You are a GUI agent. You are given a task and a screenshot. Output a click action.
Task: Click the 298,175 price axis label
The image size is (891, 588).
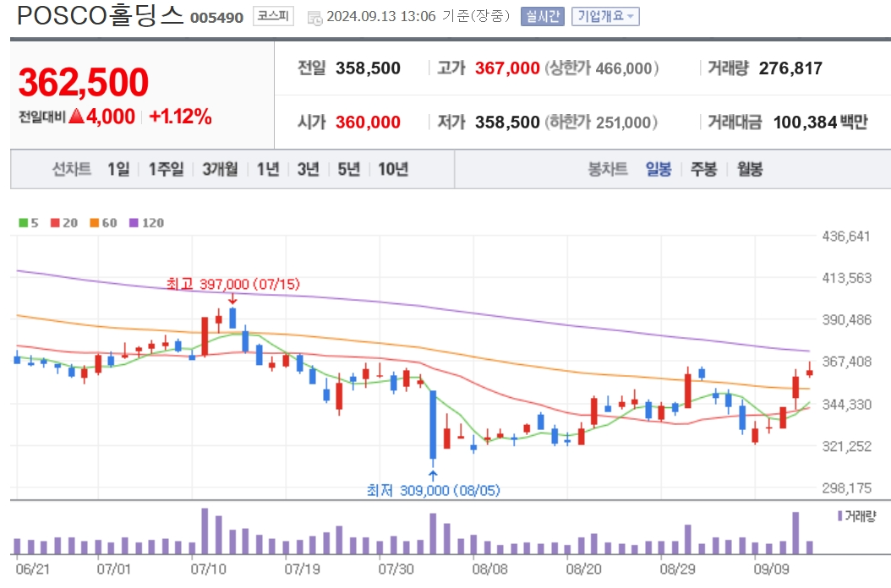pyautogui.click(x=847, y=488)
